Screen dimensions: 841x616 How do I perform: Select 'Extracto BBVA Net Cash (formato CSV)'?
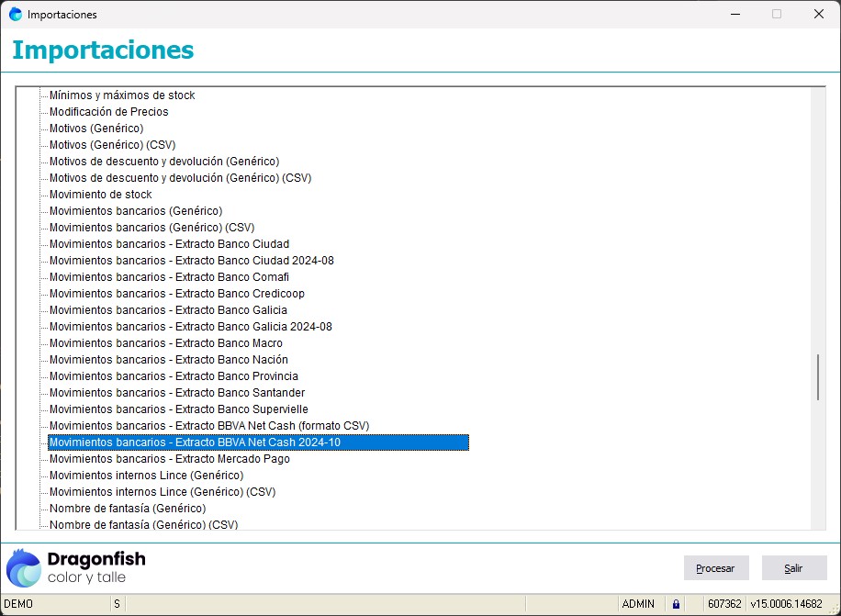pos(208,426)
